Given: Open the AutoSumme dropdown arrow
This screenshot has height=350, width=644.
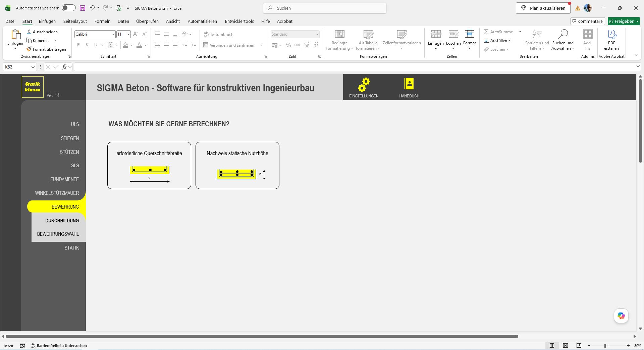Looking at the screenshot, I should click(520, 32).
